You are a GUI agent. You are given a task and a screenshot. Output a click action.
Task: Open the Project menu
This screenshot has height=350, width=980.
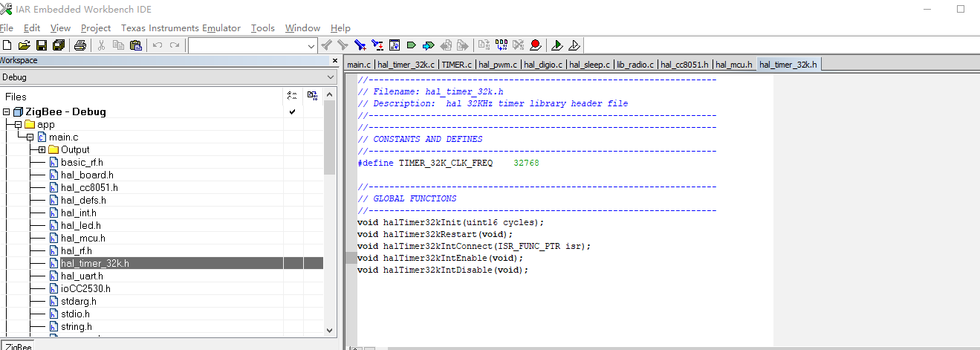click(96, 28)
